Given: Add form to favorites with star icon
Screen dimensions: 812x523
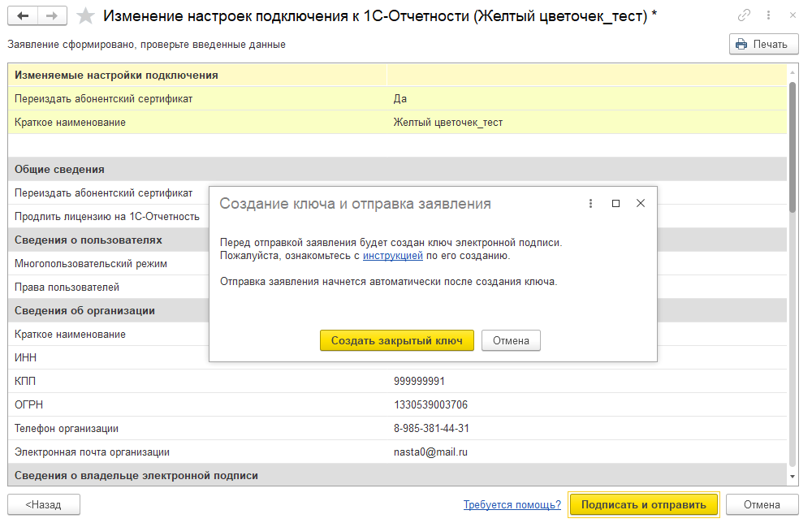Looking at the screenshot, I should click(x=85, y=16).
